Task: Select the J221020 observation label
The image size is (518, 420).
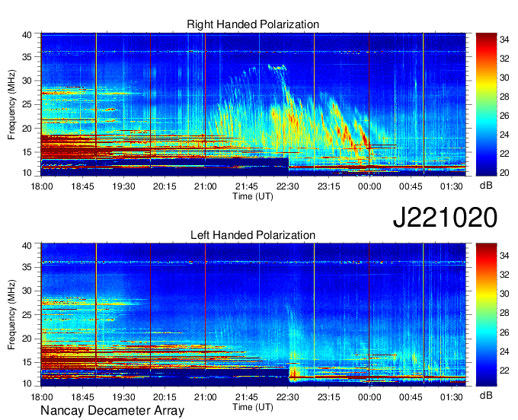Action: pyautogui.click(x=445, y=218)
